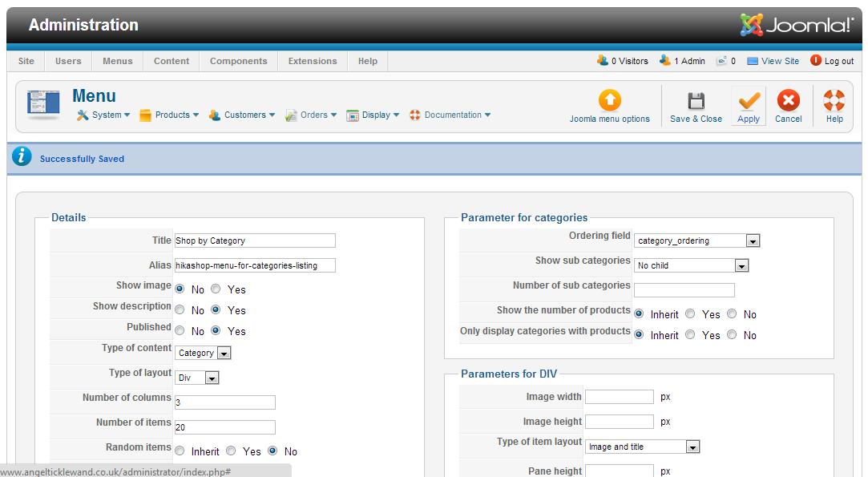Image resolution: width=868 pixels, height=477 pixels.
Task: Click the Orders menu label
Action: click(314, 115)
